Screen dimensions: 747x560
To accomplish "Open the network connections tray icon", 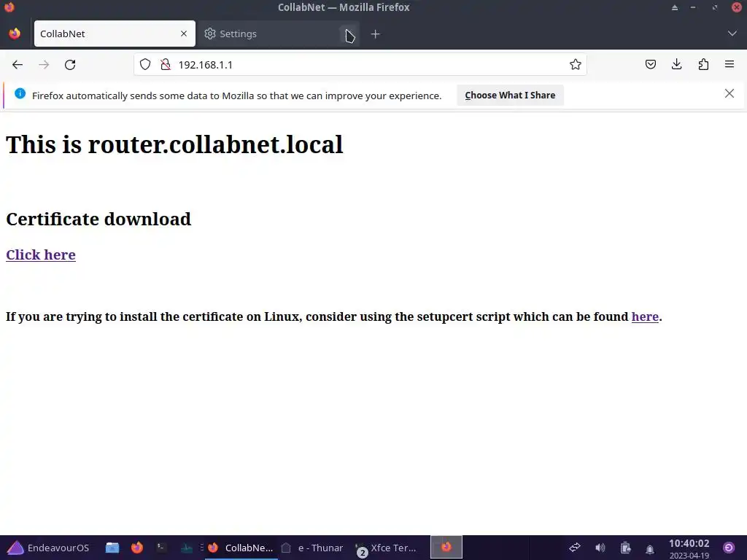I will pos(575,548).
